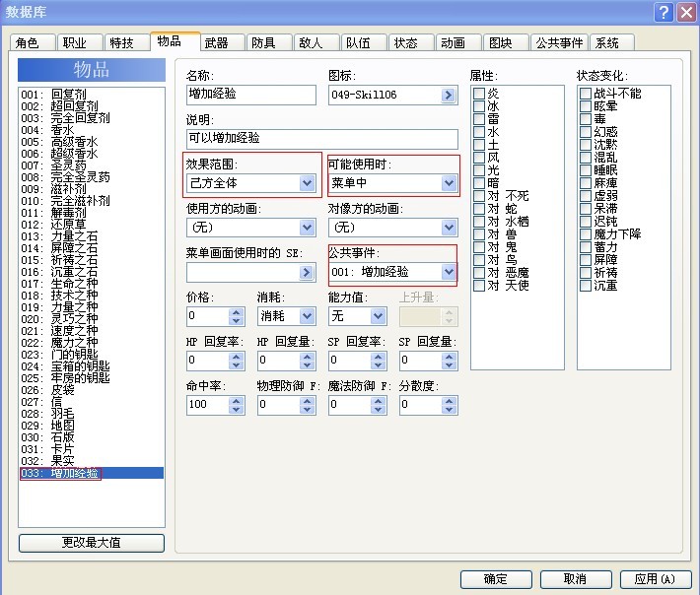Viewport: 700px width, 595px height.
Task: Switch to the 角色 tab
Action: [x=33, y=42]
